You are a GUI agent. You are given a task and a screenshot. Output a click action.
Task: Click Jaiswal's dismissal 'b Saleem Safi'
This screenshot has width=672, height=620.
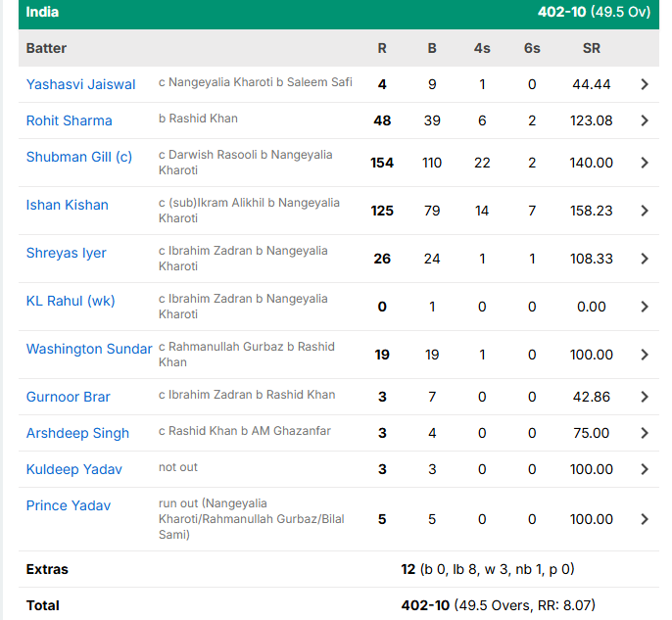(x=314, y=82)
